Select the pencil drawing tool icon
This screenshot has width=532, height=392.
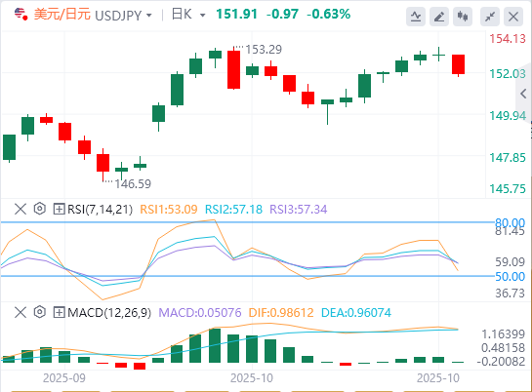click(439, 17)
